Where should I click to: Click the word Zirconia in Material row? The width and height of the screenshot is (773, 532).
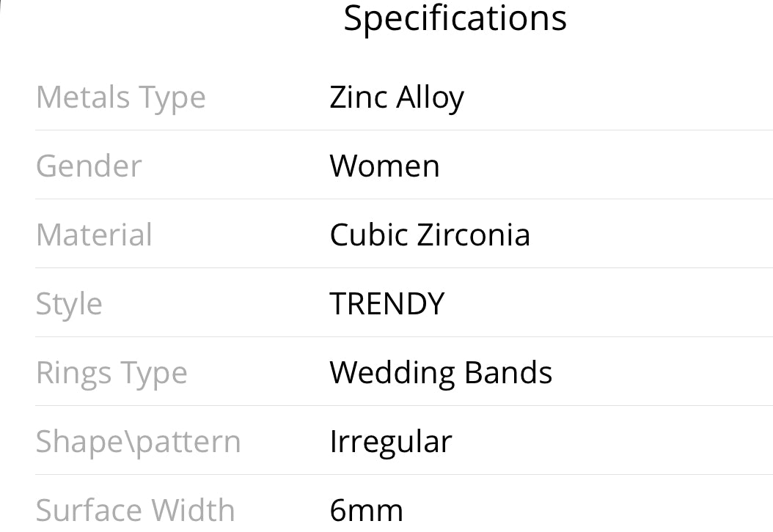click(474, 234)
